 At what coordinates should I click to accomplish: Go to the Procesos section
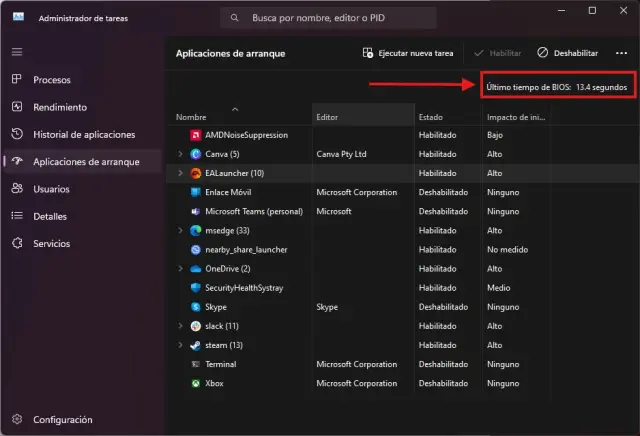(x=51, y=79)
